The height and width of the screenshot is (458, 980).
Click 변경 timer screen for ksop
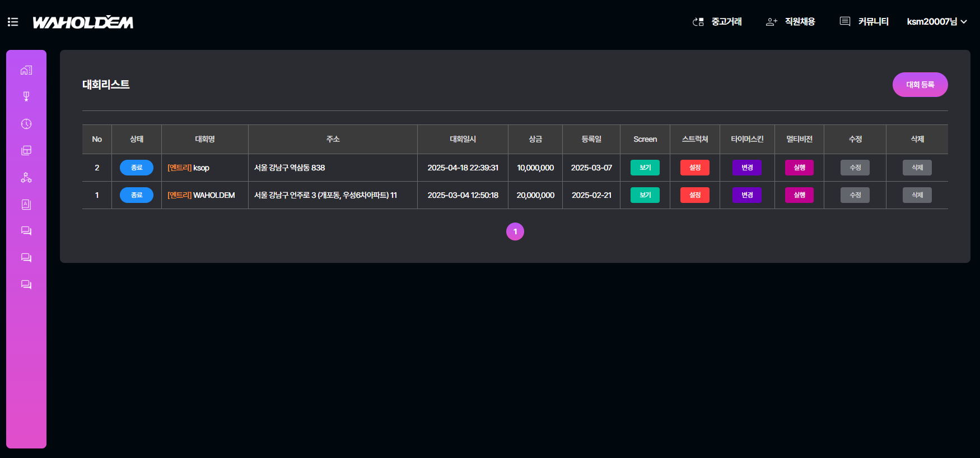[x=746, y=168]
